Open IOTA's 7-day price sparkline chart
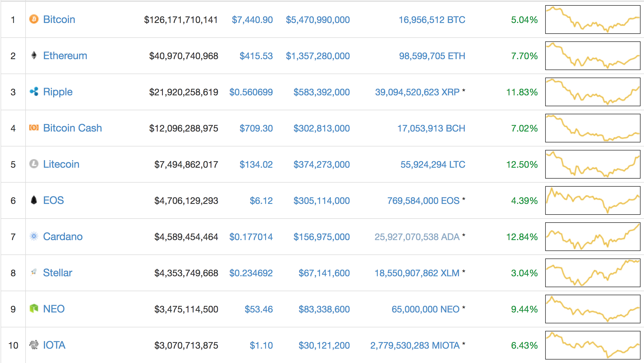This screenshot has height=363, width=644. point(593,345)
